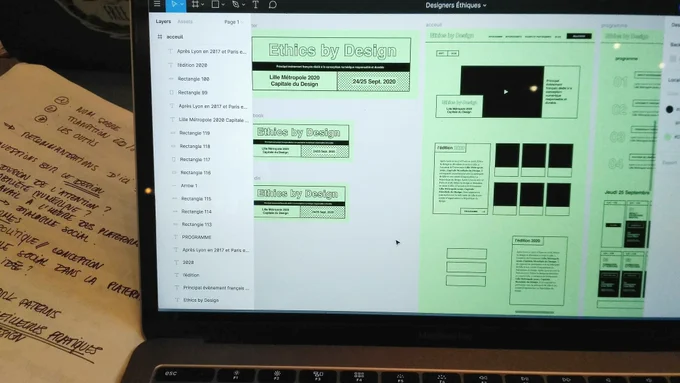Open the Page 1 pages dropdown
This screenshot has width=680, height=383.
pyautogui.click(x=233, y=22)
